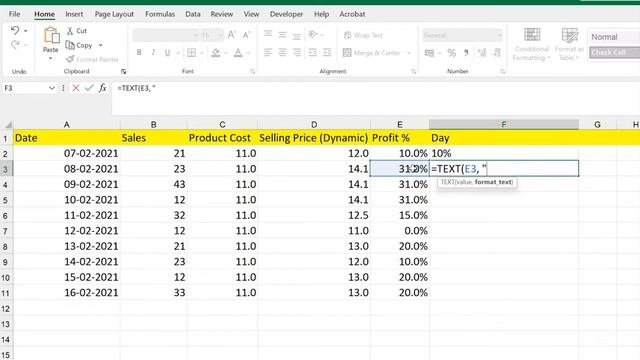
Task: Click the Paste clipboard icon
Action: pos(51,36)
